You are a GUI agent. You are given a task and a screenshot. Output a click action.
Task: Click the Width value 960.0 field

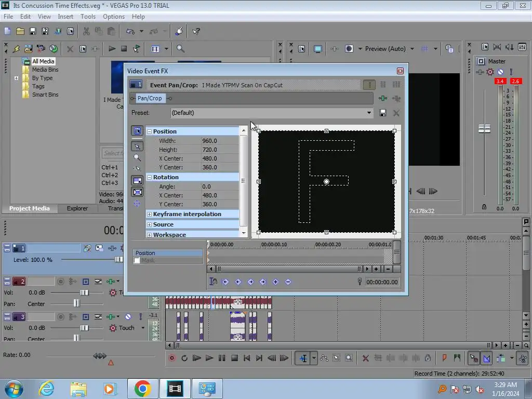220,141
